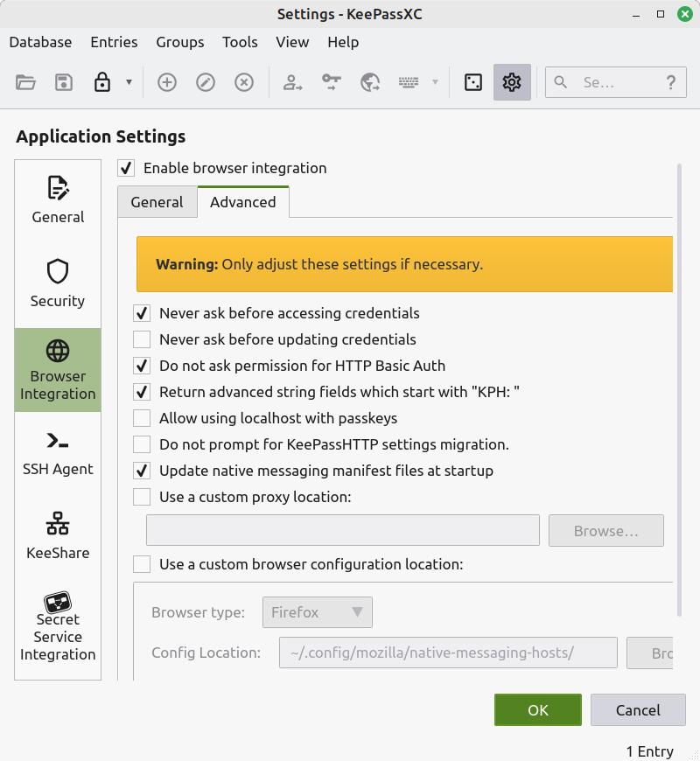Click the Delete entry x icon
Image resolution: width=700 pixels, height=761 pixels.
[x=244, y=82]
